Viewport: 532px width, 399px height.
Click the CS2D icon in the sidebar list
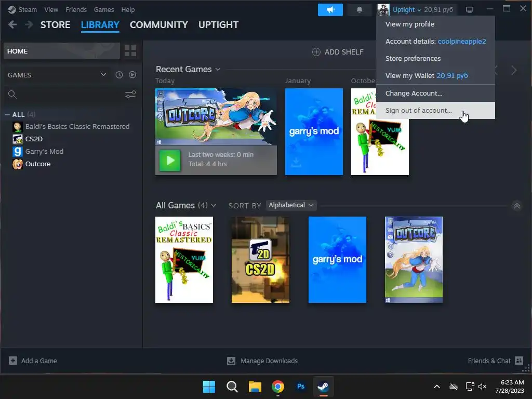(17, 139)
